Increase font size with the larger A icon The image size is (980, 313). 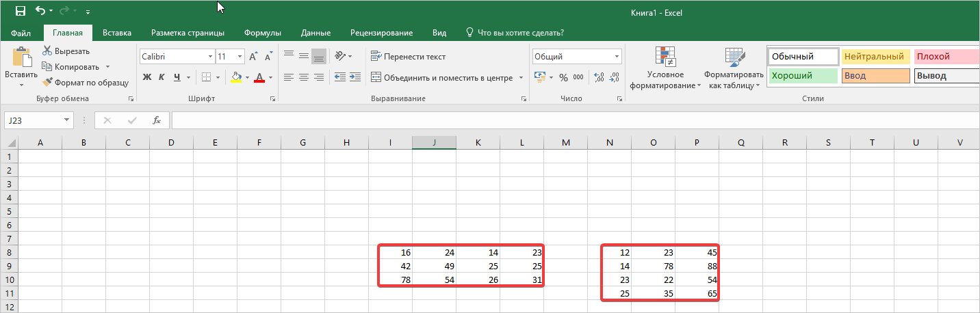[x=254, y=57]
